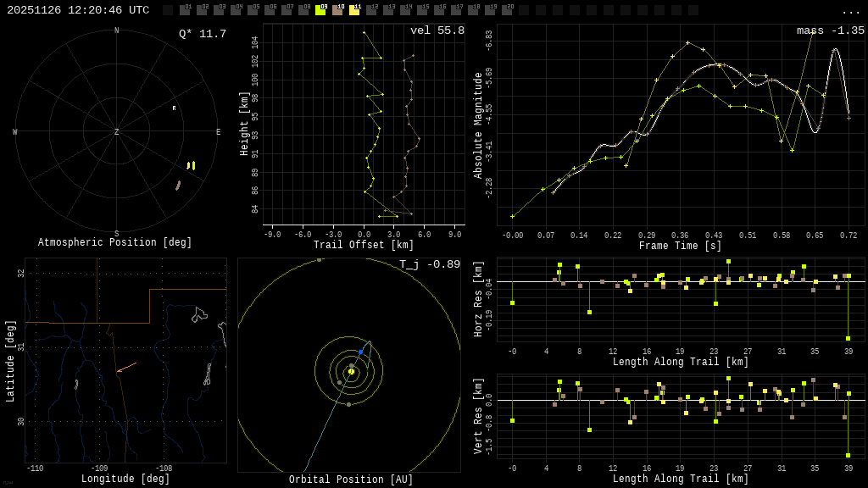The height and width of the screenshot is (488, 868).
Task: Click the yellow Sun dot in orbit plot
Action: [351, 371]
